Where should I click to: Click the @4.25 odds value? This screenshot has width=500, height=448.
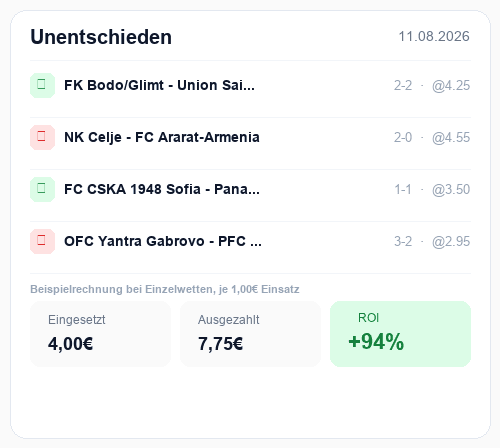(451, 86)
